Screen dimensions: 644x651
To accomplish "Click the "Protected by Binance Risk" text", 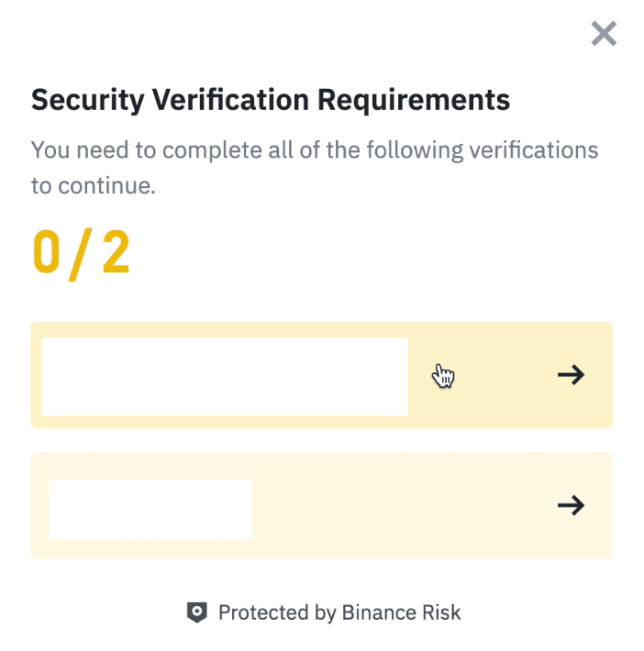I will (x=339, y=612).
